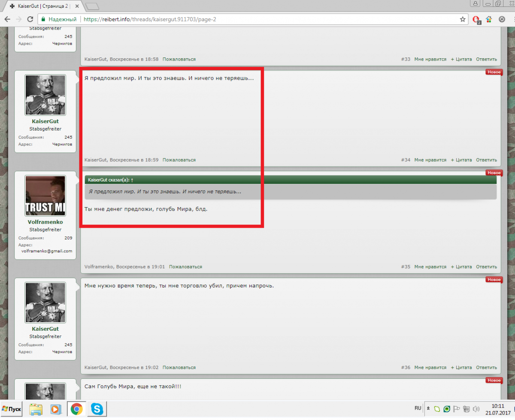Open the #35 post permalink
Viewport: 515px width, 420px height.
click(406, 267)
